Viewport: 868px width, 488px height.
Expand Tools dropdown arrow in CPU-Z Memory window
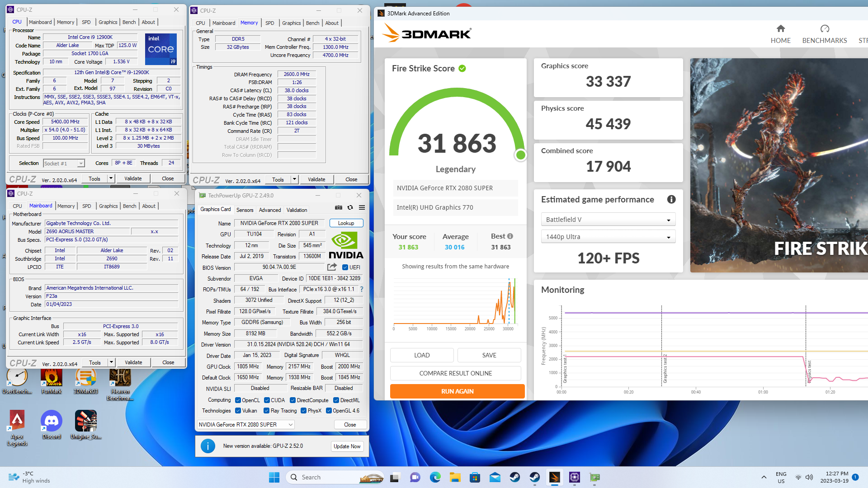[x=294, y=179]
